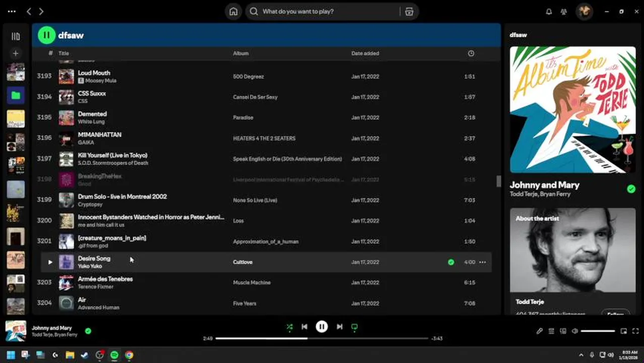The image size is (644, 363).
Task: Open Connect to a device icon
Action: [x=563, y=331]
